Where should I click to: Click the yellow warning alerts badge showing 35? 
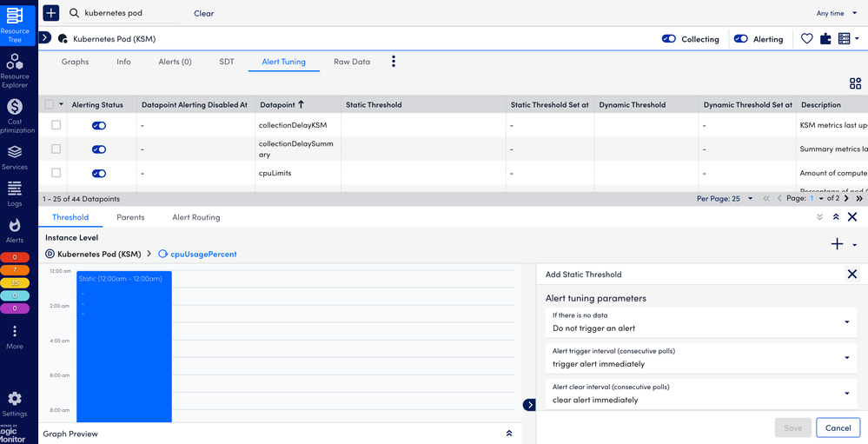tap(15, 283)
